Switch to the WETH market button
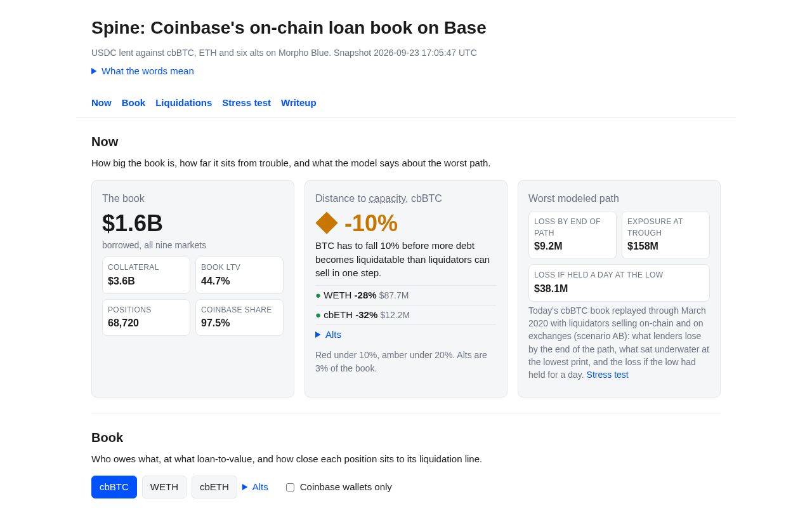The width and height of the screenshot is (812, 508). pyautogui.click(x=164, y=487)
